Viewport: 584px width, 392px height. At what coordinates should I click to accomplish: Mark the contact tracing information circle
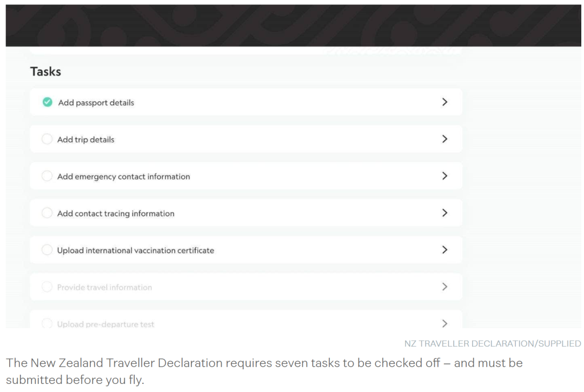click(x=47, y=212)
